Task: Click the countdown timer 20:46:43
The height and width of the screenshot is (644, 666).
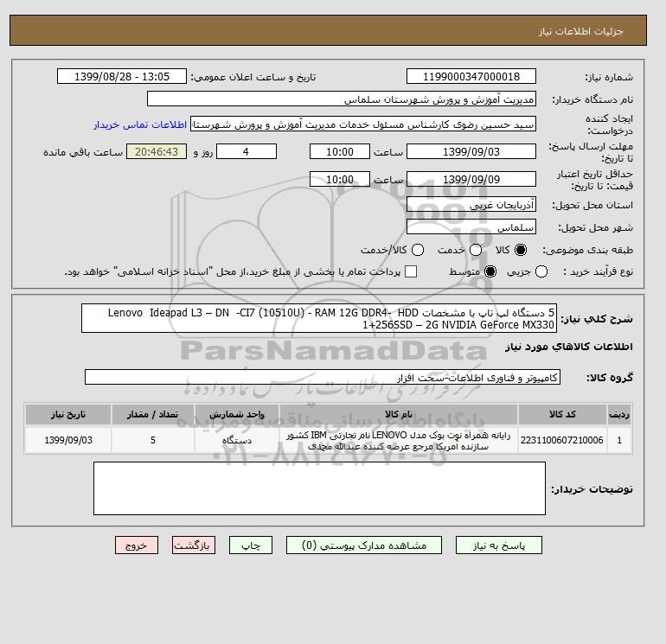Action: [x=157, y=151]
